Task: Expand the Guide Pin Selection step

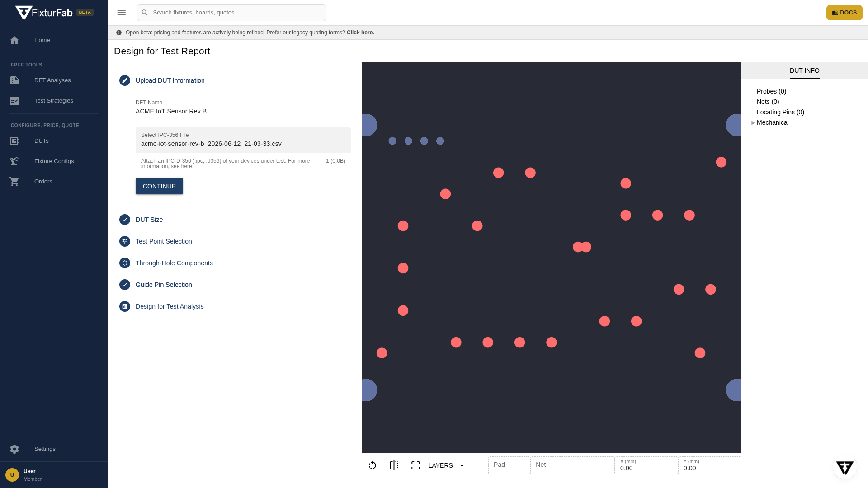Action: (164, 285)
